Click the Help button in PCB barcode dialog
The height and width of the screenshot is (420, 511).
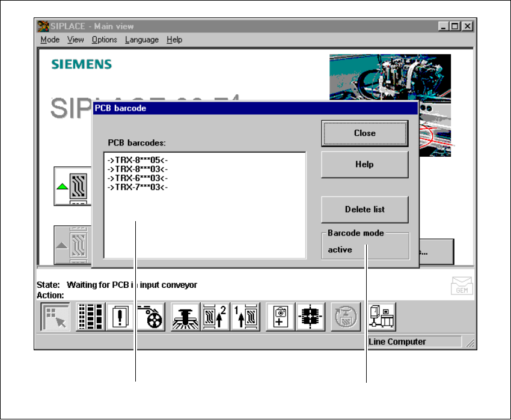[365, 165]
